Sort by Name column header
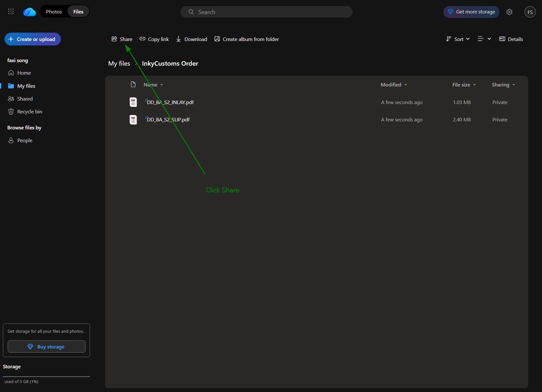Image resolution: width=542 pixels, height=392 pixels. coord(153,85)
